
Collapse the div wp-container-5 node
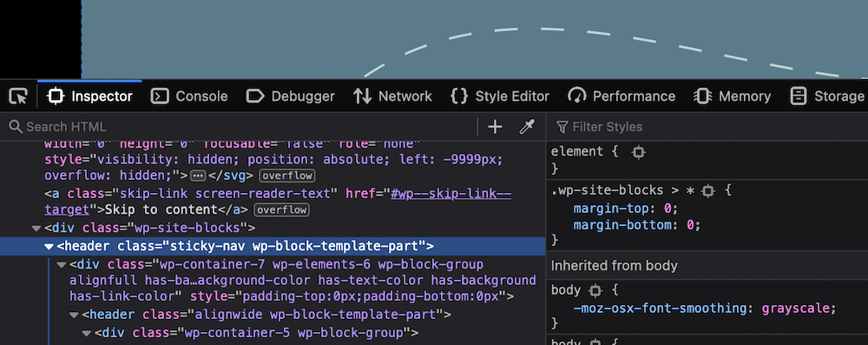tap(86, 334)
